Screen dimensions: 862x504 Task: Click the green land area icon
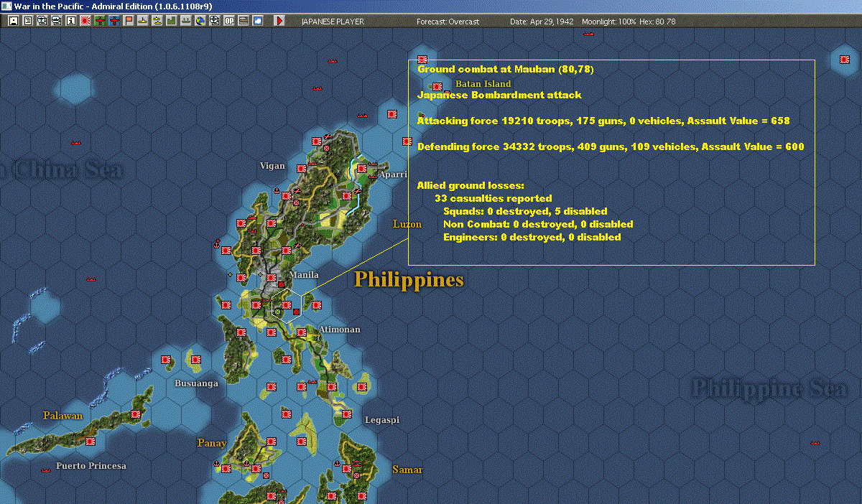tap(172, 22)
